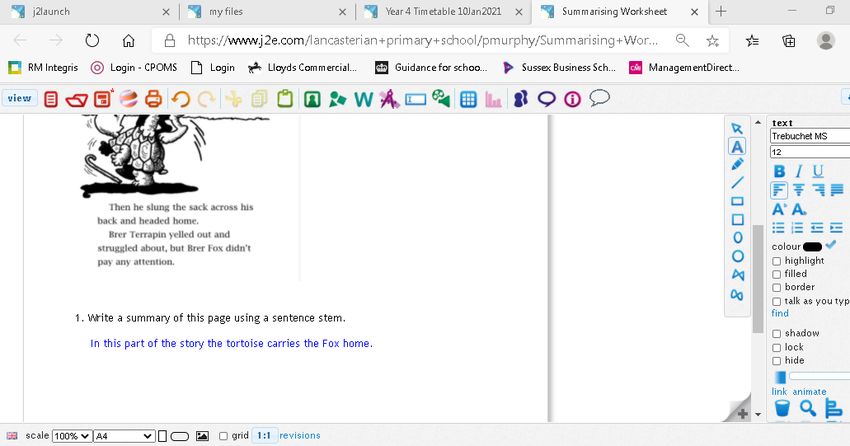Click the 1:1 zoom button

pyautogui.click(x=264, y=435)
